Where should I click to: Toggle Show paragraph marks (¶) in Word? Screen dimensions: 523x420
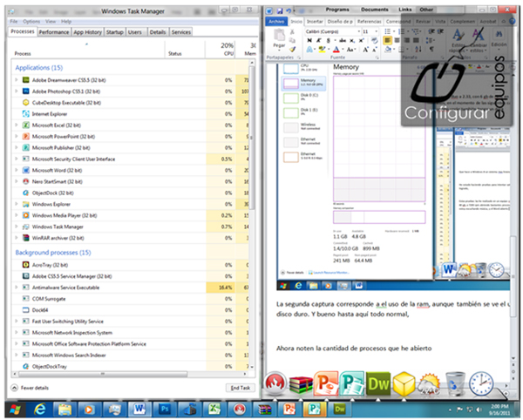click(x=431, y=50)
